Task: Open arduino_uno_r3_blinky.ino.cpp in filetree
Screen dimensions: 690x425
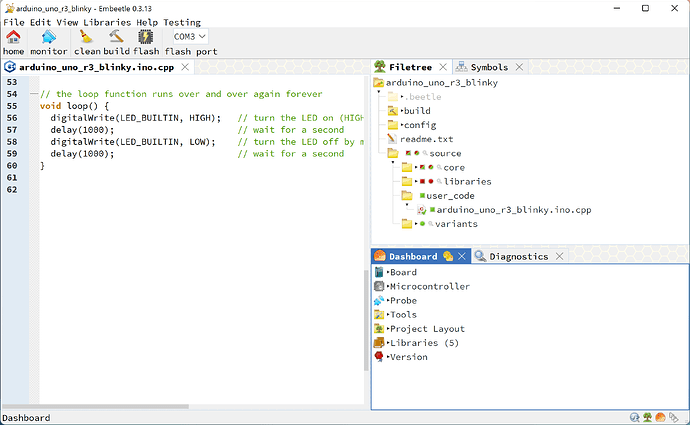Action: point(514,210)
